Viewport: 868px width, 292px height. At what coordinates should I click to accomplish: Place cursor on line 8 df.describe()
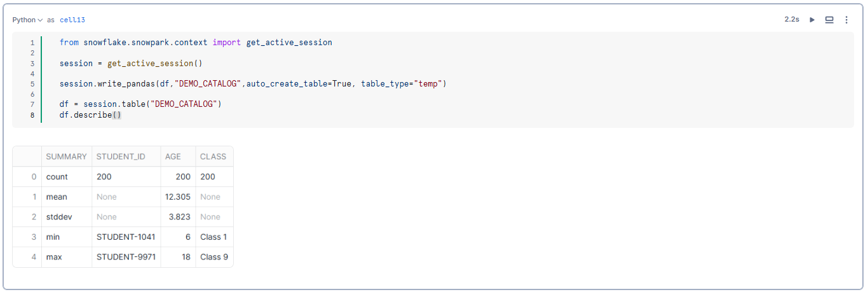90,115
